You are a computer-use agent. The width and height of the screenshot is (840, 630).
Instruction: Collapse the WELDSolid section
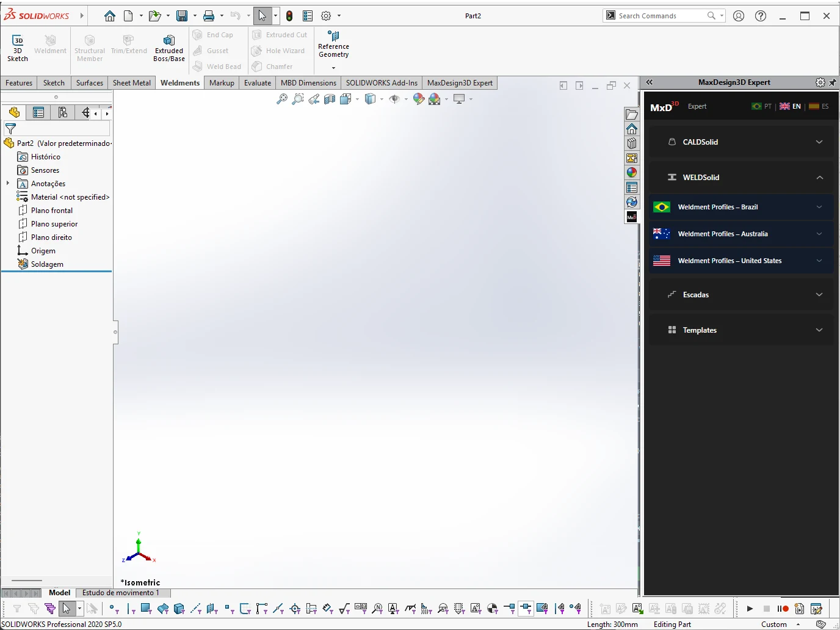pyautogui.click(x=740, y=177)
